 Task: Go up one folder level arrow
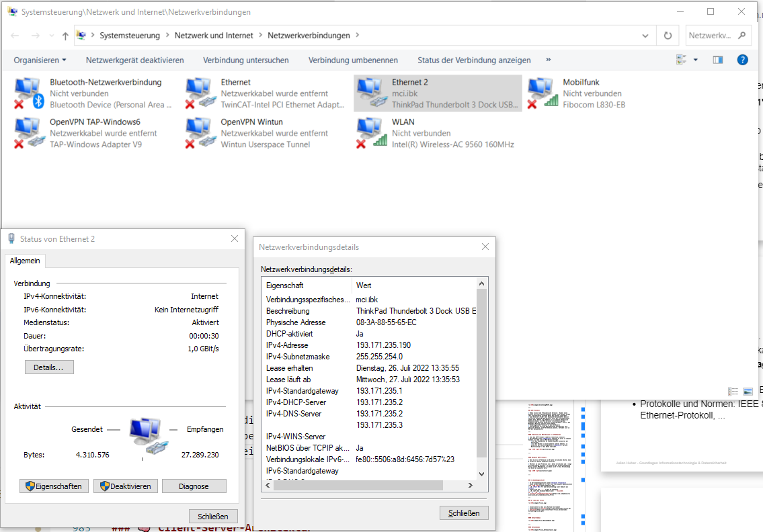point(65,36)
